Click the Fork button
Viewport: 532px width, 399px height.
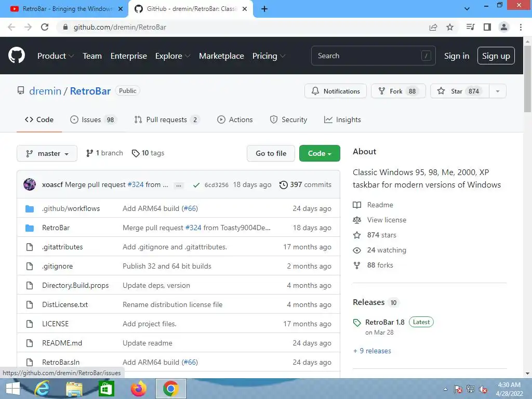[398, 91]
